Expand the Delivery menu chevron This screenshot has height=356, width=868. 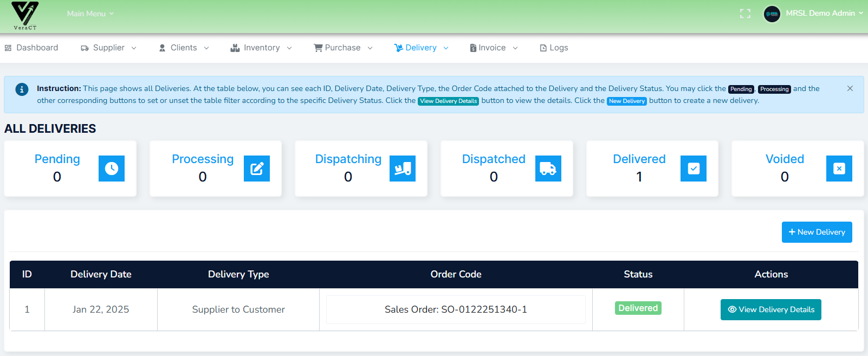pyautogui.click(x=446, y=48)
